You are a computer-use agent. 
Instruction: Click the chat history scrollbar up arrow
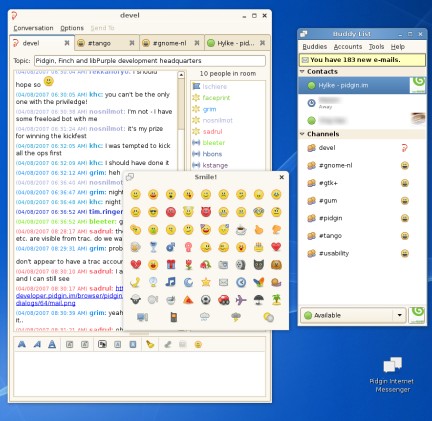(x=181, y=75)
